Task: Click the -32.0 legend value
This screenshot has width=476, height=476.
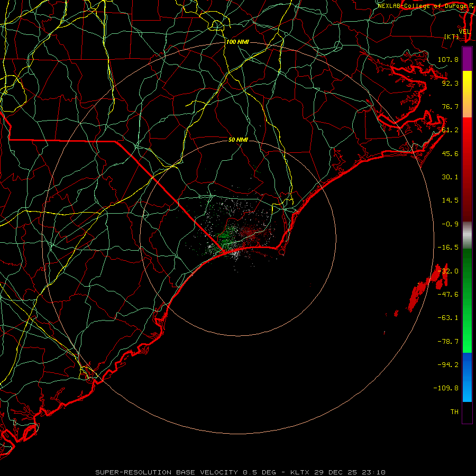Action: click(448, 271)
